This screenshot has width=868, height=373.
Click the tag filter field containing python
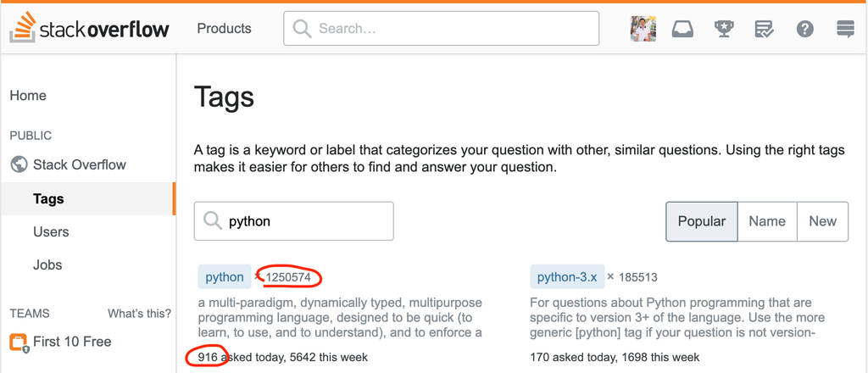[x=294, y=221]
